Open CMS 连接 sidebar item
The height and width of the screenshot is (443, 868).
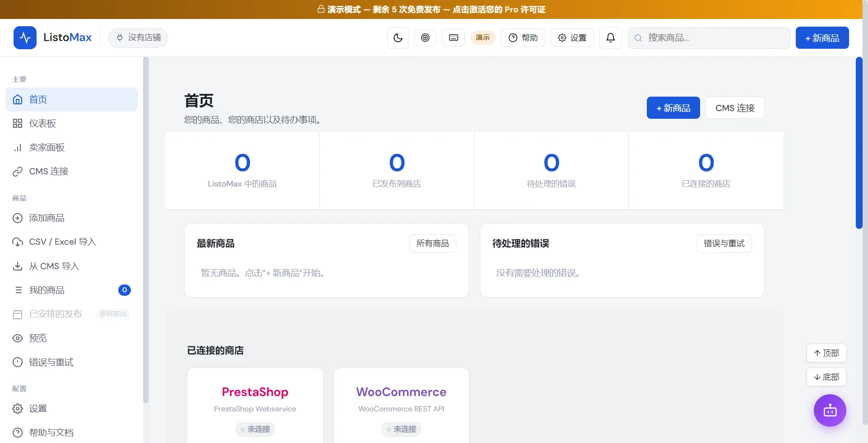[x=71, y=171]
